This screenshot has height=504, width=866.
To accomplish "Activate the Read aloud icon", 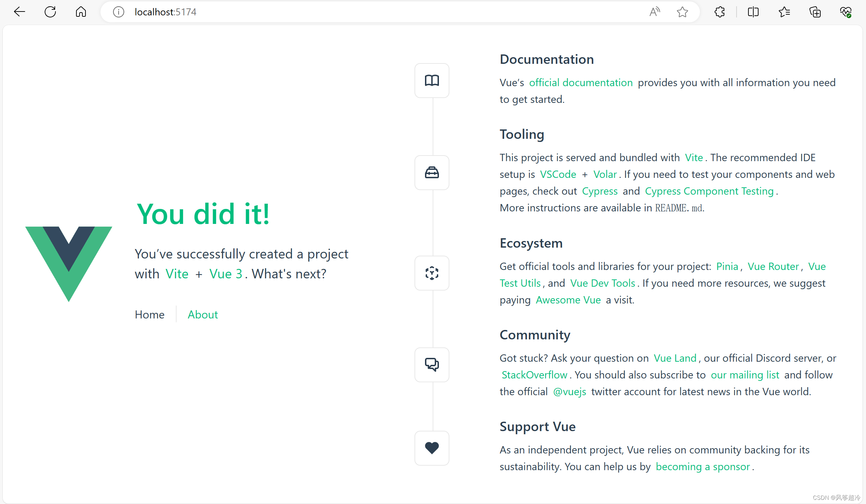I will pos(655,12).
